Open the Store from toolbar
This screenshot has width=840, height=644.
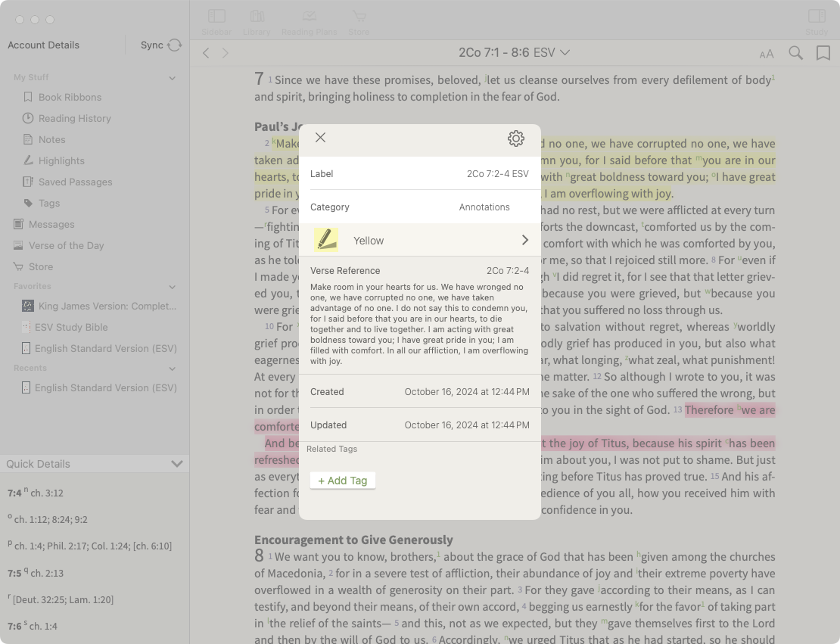359,22
